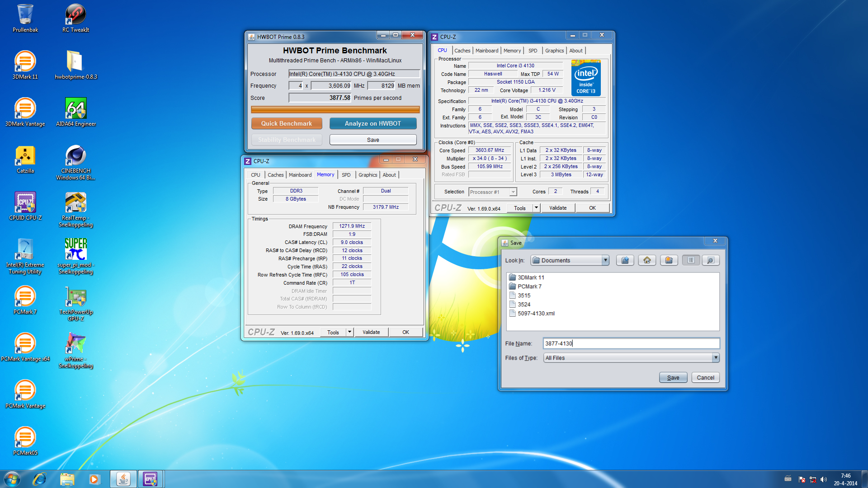The image size is (868, 488).
Task: Open the Prullenbak recycle bin icon
Action: coord(25,18)
